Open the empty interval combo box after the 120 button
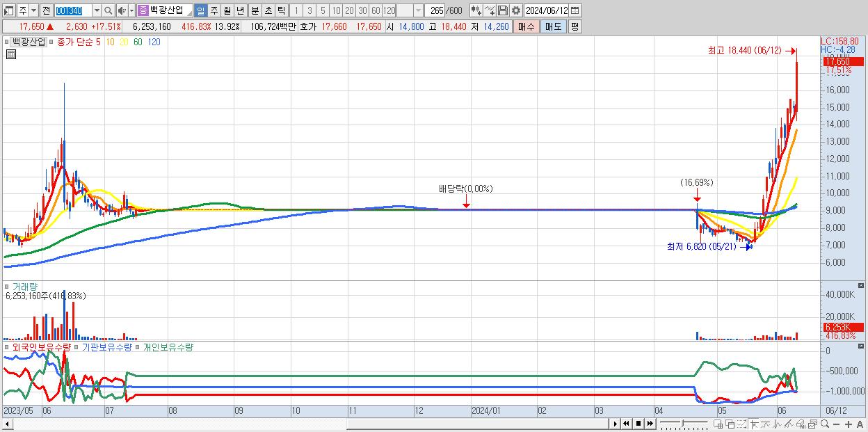Image resolution: width=868 pixels, height=432 pixels. click(x=410, y=10)
